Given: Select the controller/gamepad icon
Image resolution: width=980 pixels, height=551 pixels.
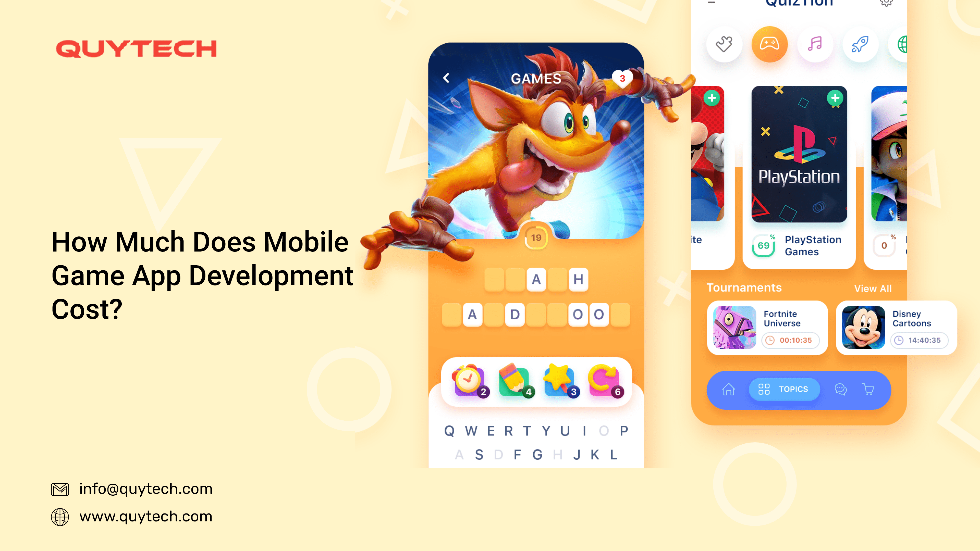Looking at the screenshot, I should (767, 43).
